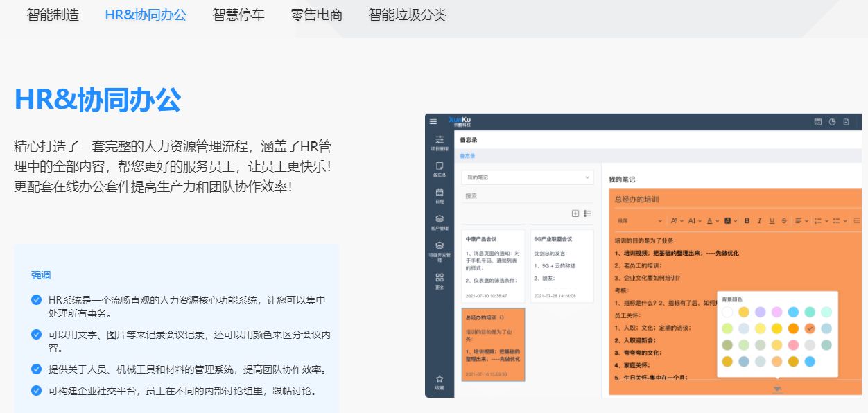
Task: Pick the white background color swatch
Action: (x=727, y=312)
